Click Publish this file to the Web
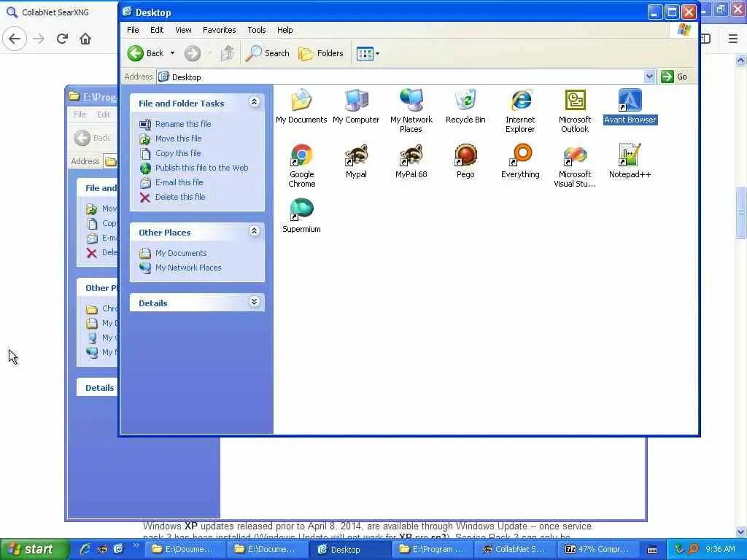 (x=201, y=168)
